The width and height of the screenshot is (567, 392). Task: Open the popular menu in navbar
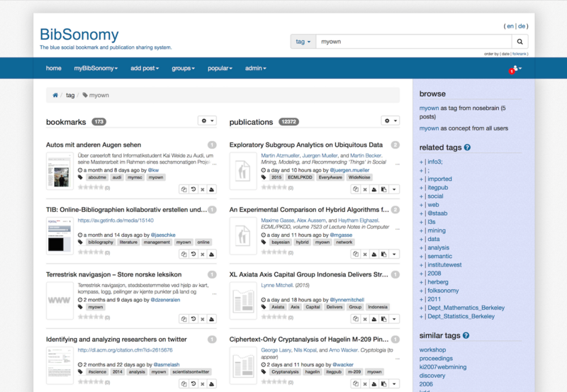[220, 68]
